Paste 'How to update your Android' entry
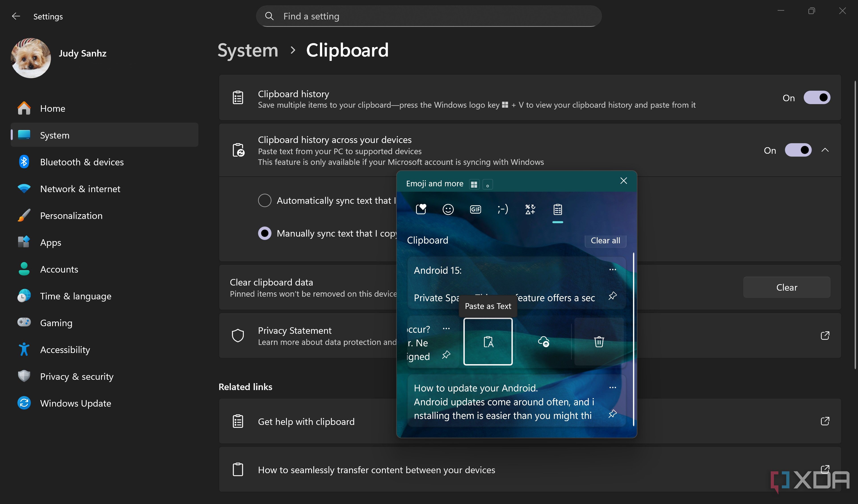Image resolution: width=858 pixels, height=504 pixels. (517, 401)
